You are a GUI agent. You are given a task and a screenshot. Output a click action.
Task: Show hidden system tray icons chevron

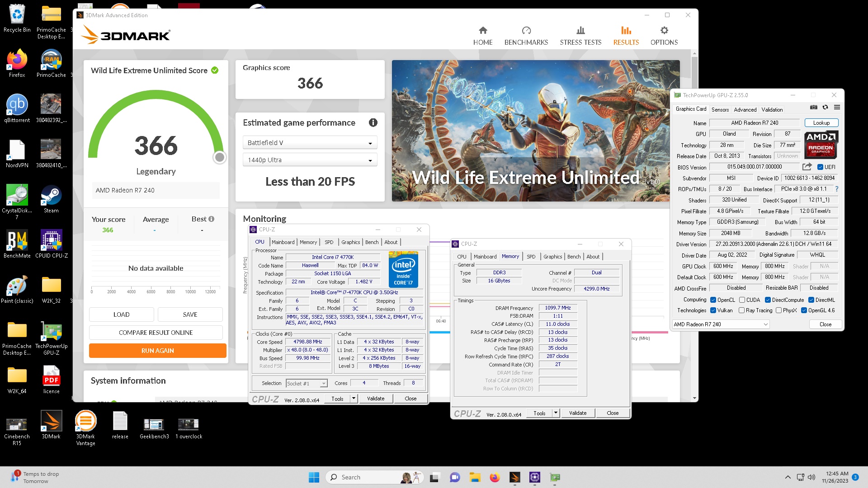(x=788, y=477)
